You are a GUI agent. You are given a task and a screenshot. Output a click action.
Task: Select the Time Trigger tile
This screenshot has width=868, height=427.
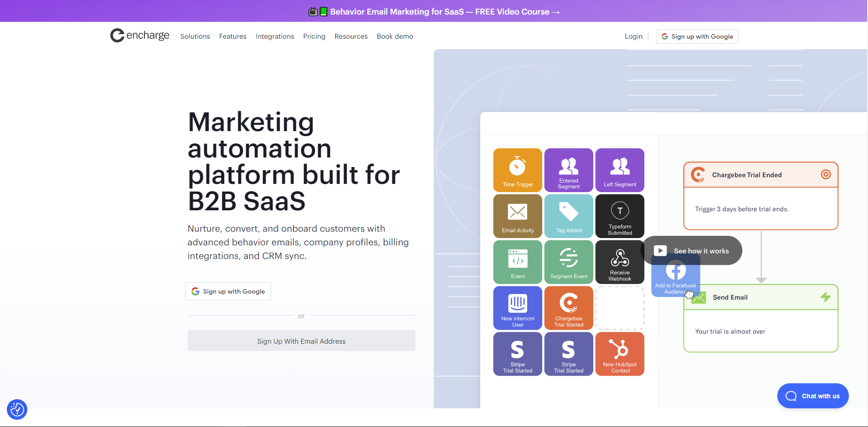pyautogui.click(x=518, y=170)
